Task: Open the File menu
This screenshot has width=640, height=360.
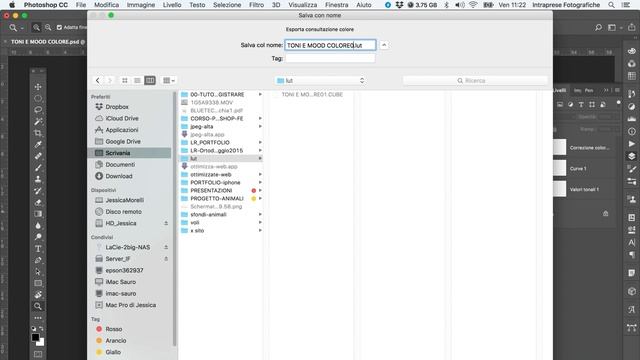Action: (81, 5)
